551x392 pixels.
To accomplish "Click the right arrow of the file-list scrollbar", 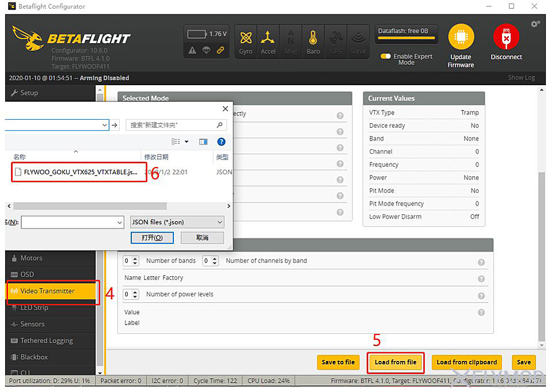I will (x=229, y=206).
